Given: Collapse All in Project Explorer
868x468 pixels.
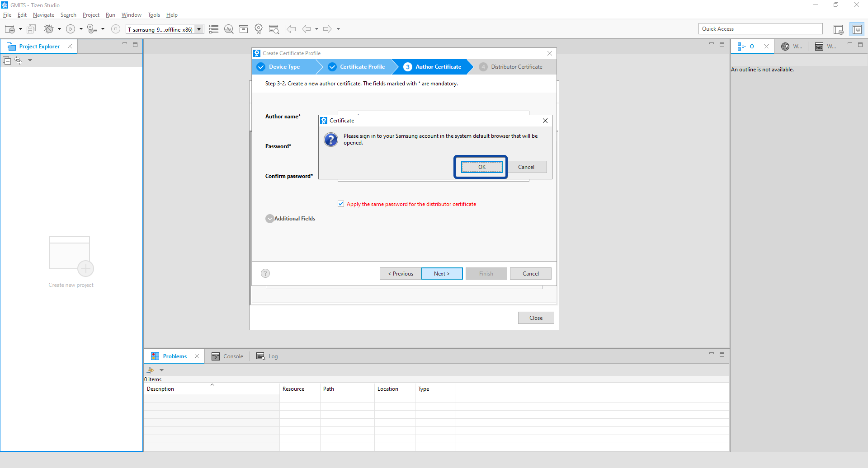Looking at the screenshot, I should point(7,61).
